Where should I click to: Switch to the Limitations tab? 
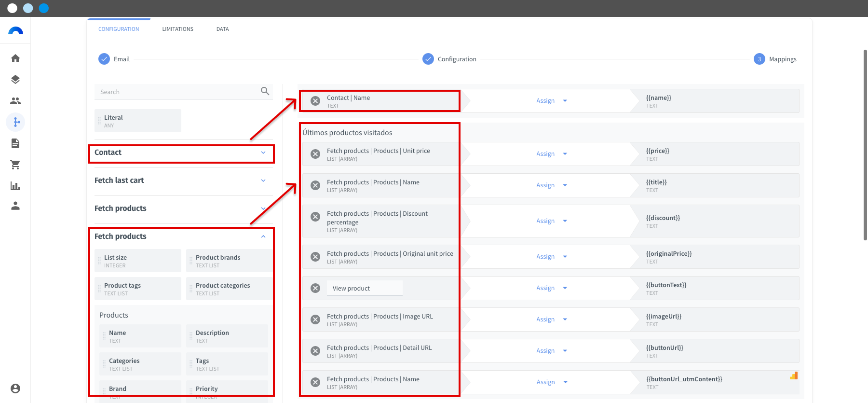(x=177, y=29)
